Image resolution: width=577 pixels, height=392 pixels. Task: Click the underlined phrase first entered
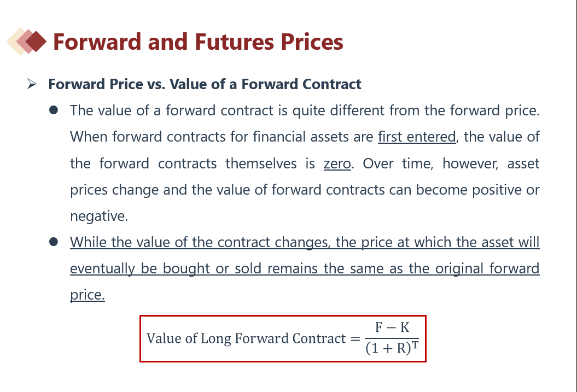pos(417,137)
